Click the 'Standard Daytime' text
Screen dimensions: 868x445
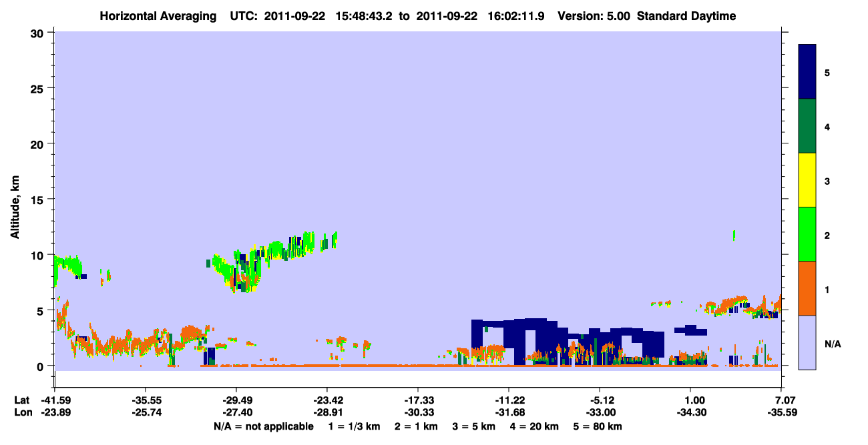(686, 16)
